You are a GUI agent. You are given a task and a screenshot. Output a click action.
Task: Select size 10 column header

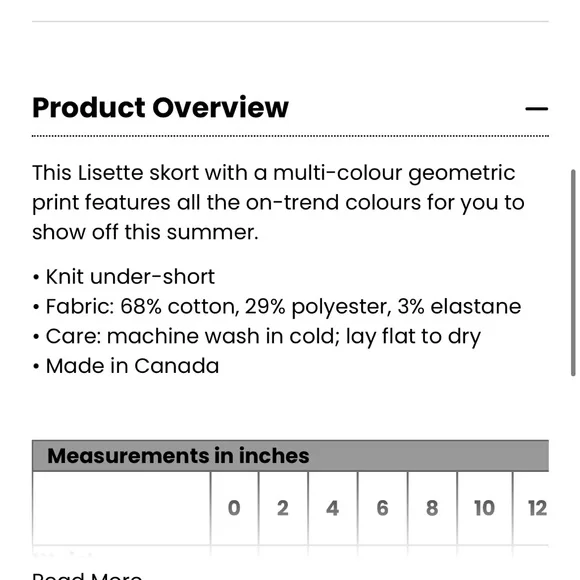point(485,508)
